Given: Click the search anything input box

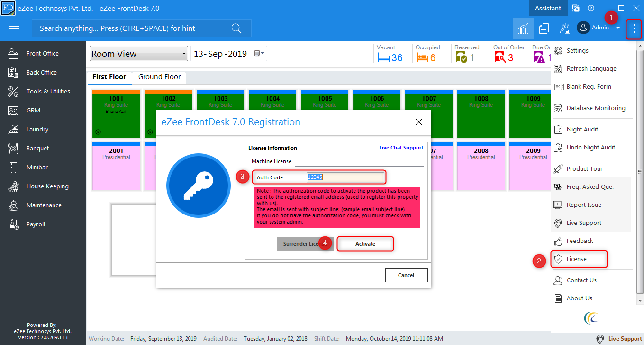Looking at the screenshot, I should pyautogui.click(x=141, y=28).
